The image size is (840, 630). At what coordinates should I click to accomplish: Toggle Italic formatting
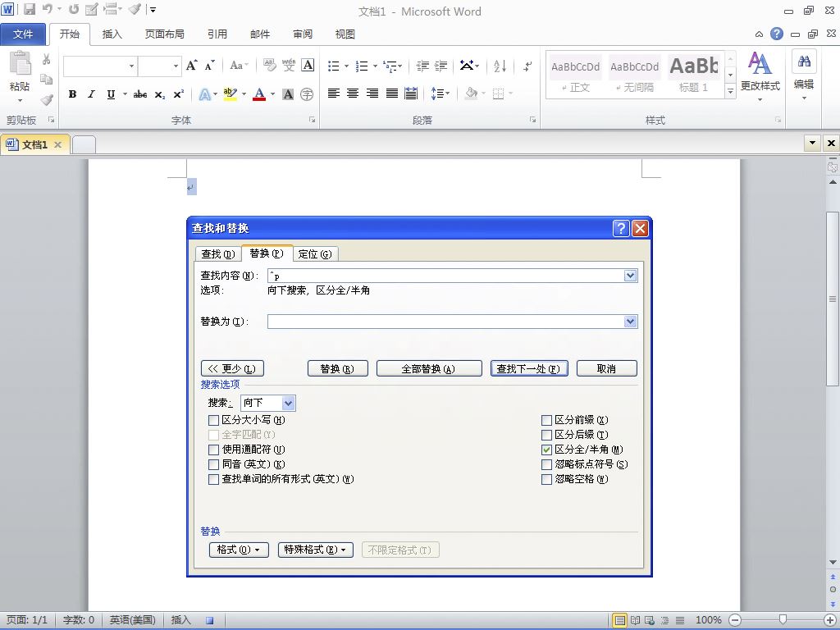tap(91, 94)
